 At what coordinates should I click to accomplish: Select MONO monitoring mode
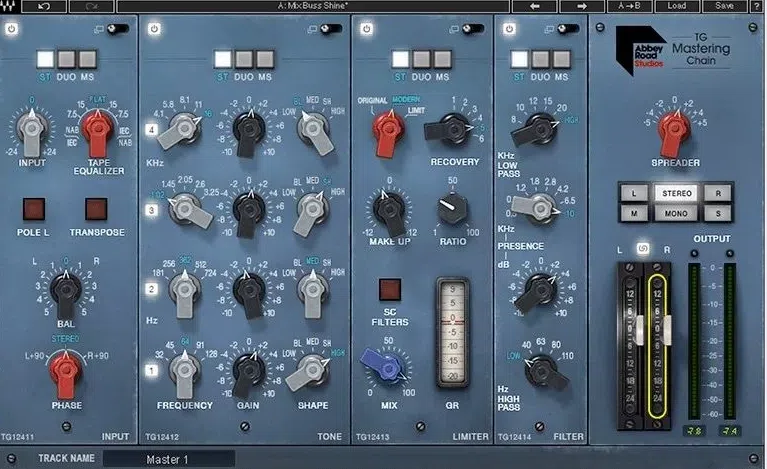tap(677, 213)
